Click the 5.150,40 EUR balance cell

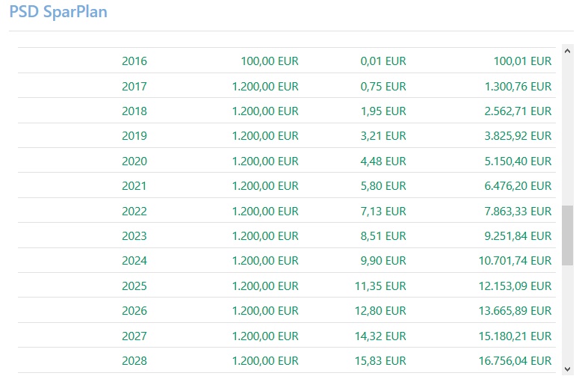coord(518,161)
